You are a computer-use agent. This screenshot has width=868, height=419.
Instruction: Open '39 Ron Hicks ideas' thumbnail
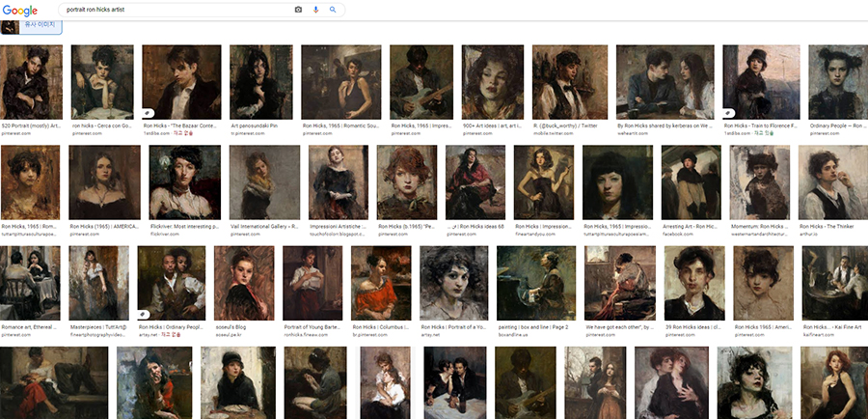click(x=694, y=283)
